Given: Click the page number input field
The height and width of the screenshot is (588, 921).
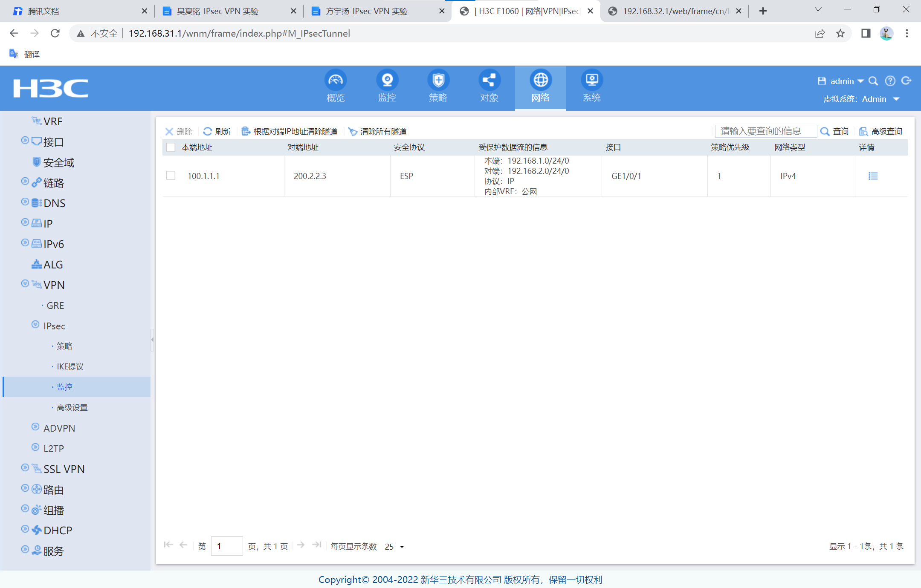Looking at the screenshot, I should pos(227,546).
